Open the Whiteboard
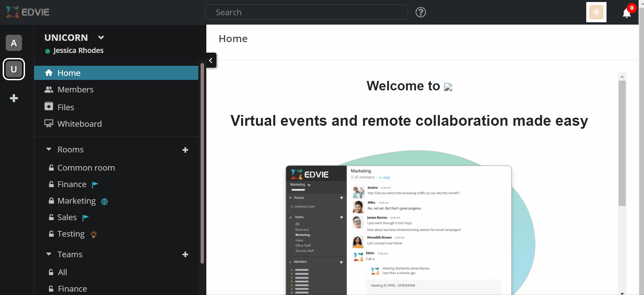This screenshot has width=644, height=295. tap(79, 124)
